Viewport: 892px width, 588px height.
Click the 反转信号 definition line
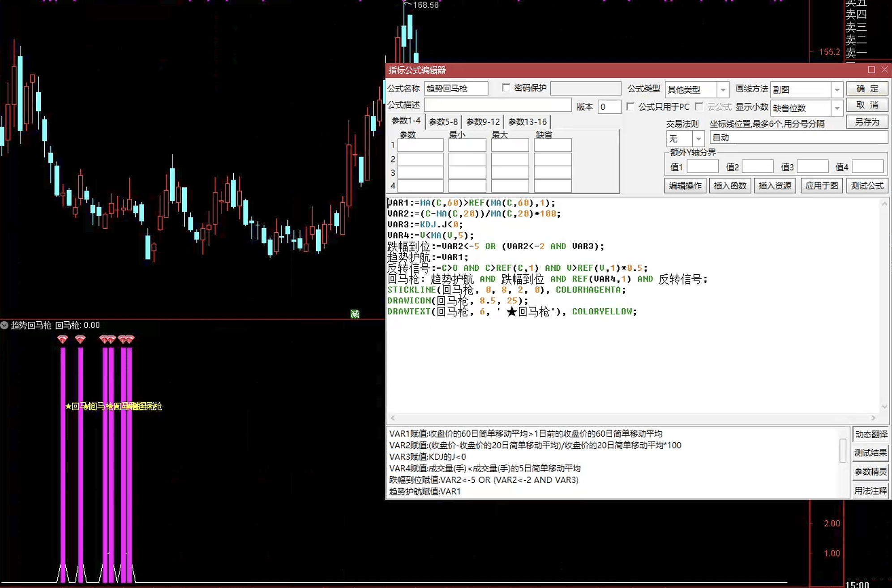pyautogui.click(x=517, y=268)
